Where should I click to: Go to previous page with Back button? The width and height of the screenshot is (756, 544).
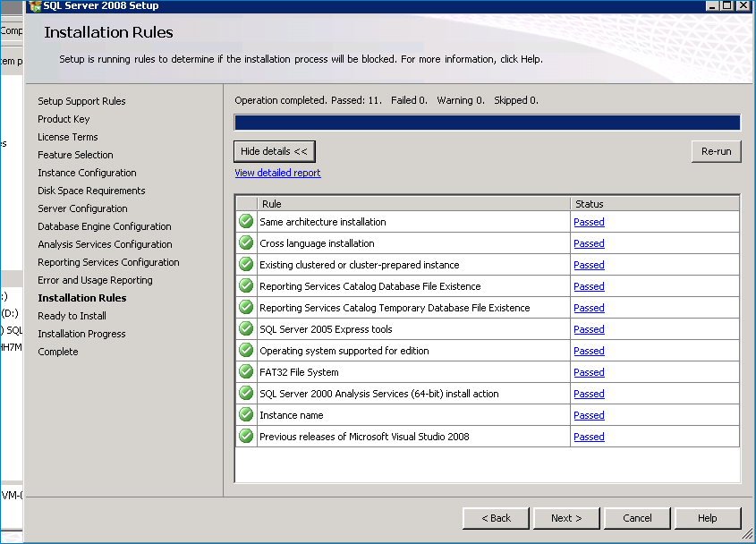tap(496, 518)
